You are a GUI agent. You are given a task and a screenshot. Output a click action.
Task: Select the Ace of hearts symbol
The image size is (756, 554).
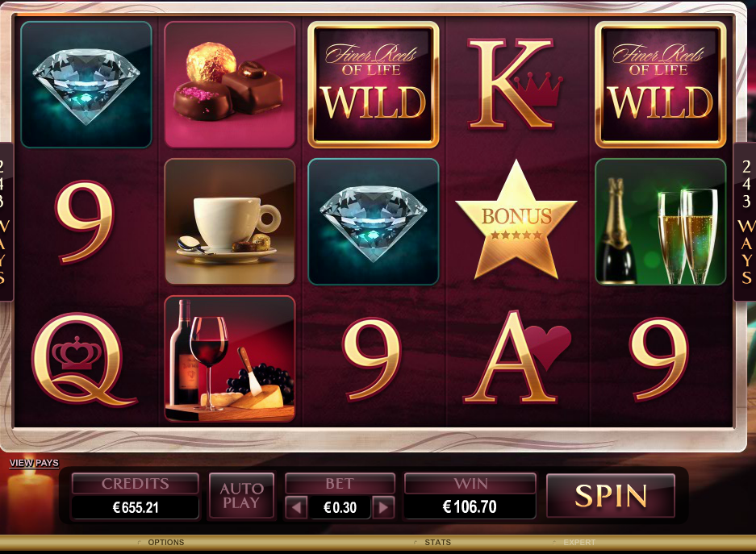click(516, 357)
